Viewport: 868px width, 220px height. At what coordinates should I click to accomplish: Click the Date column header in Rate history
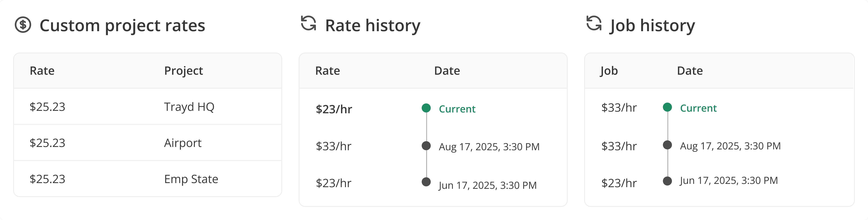point(447,71)
